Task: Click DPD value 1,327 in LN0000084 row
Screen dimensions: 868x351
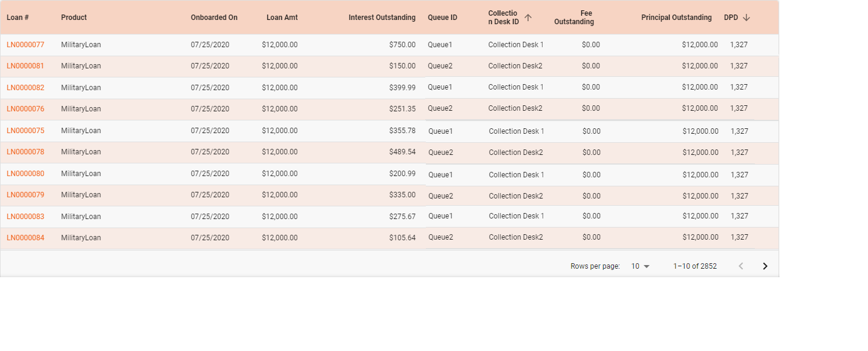Action: click(739, 237)
